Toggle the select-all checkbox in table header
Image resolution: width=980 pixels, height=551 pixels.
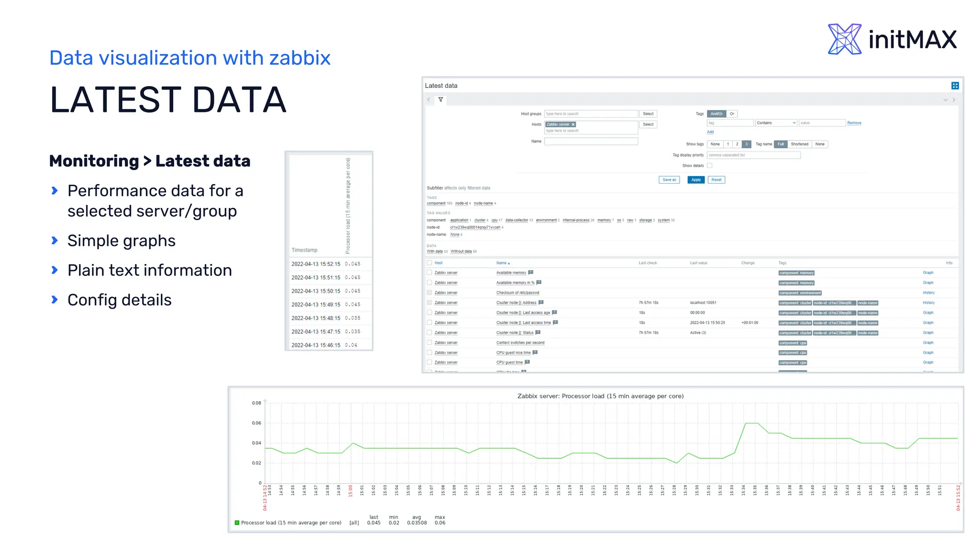(x=429, y=263)
